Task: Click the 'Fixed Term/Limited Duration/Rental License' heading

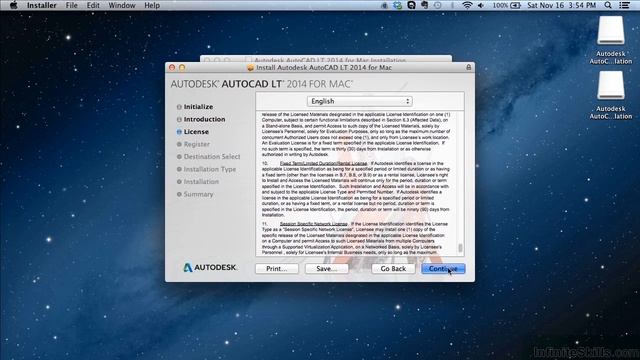Action: (x=323, y=163)
